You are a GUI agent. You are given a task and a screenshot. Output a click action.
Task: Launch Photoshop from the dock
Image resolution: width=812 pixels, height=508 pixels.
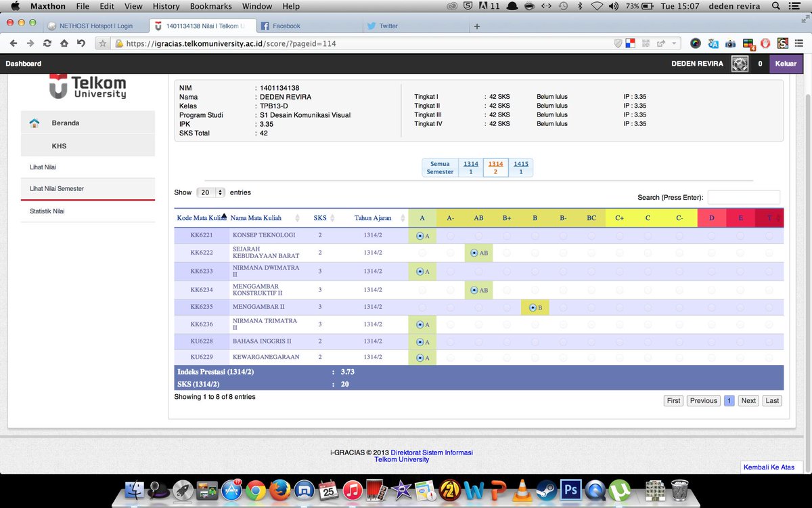tap(570, 490)
